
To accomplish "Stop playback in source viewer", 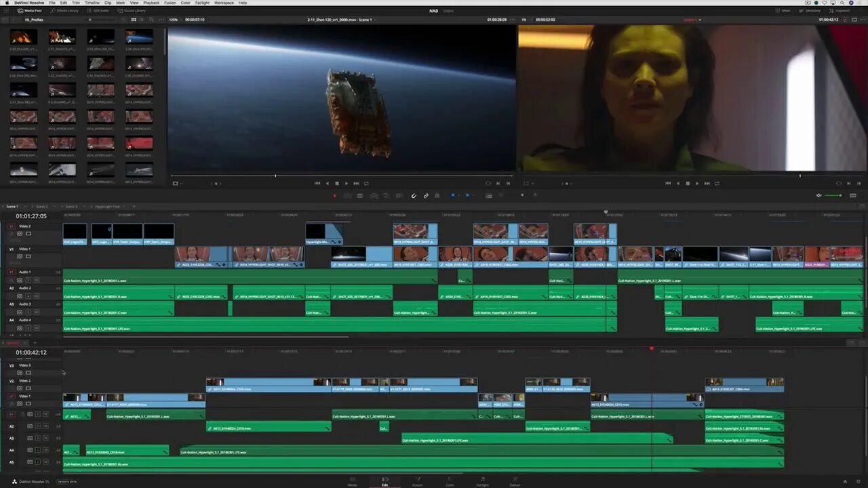I will [x=337, y=183].
